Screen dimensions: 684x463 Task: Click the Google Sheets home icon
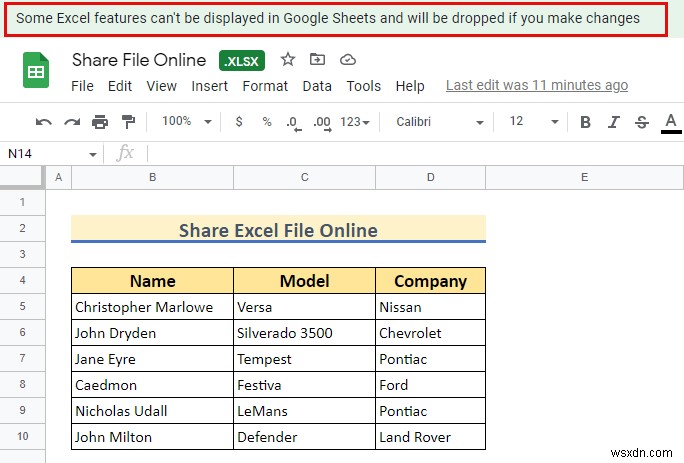36,70
